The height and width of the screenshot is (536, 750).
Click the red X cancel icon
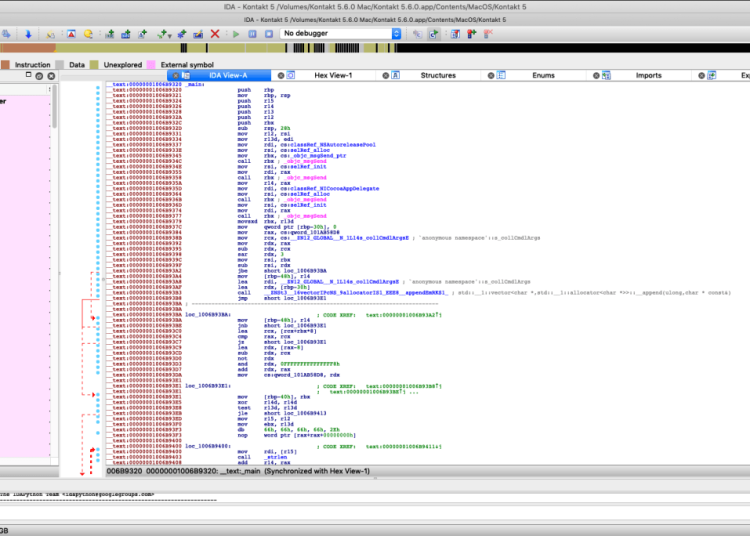pyautogui.click(x=215, y=34)
